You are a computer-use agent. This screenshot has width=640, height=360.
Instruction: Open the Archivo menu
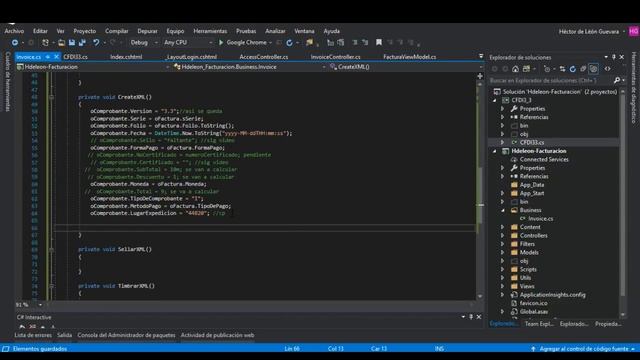tap(14, 31)
